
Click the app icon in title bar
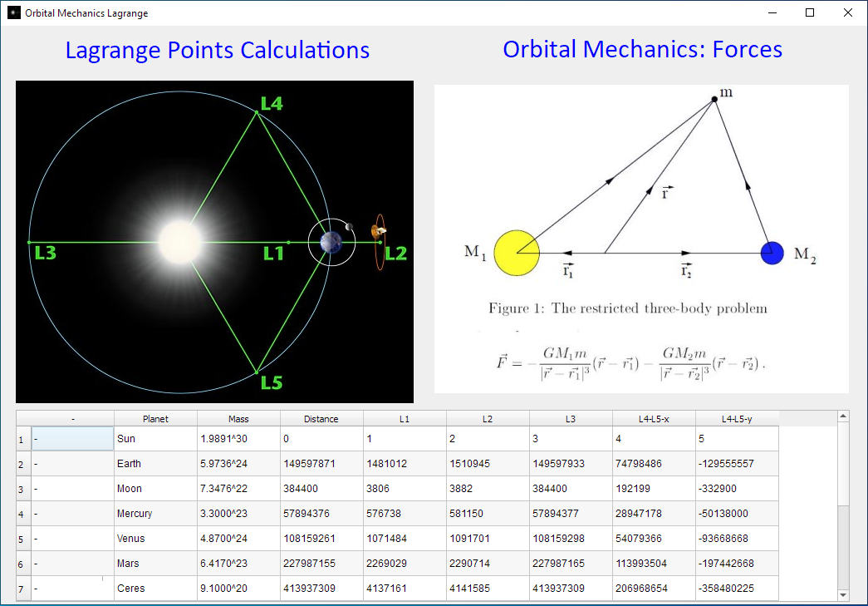pyautogui.click(x=13, y=12)
